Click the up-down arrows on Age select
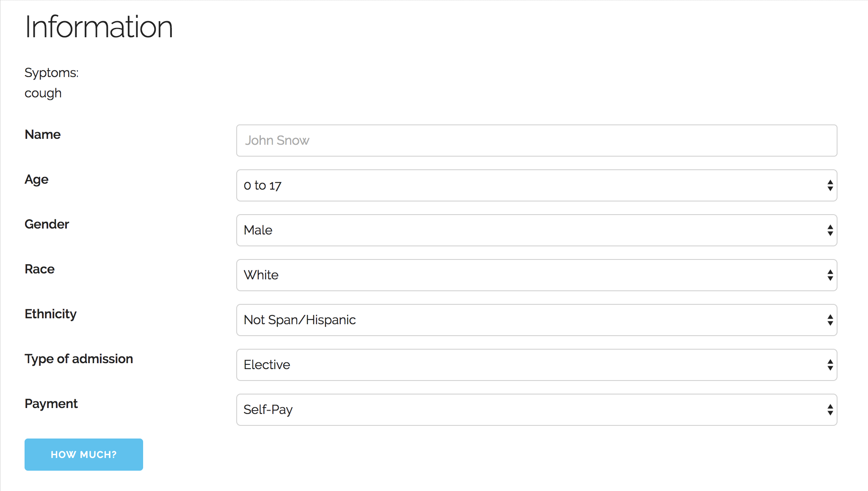This screenshot has height=491, width=868. (830, 185)
